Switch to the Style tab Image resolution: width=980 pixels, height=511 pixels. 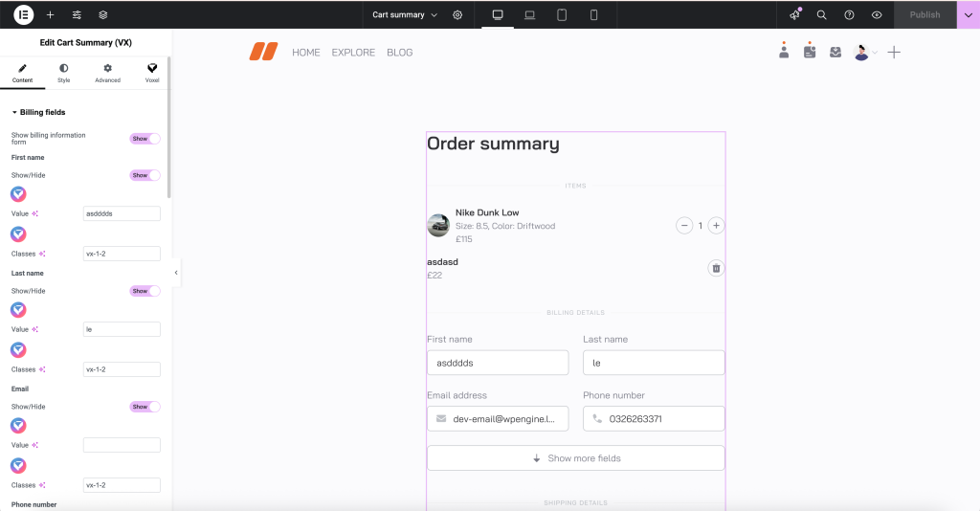63,73
